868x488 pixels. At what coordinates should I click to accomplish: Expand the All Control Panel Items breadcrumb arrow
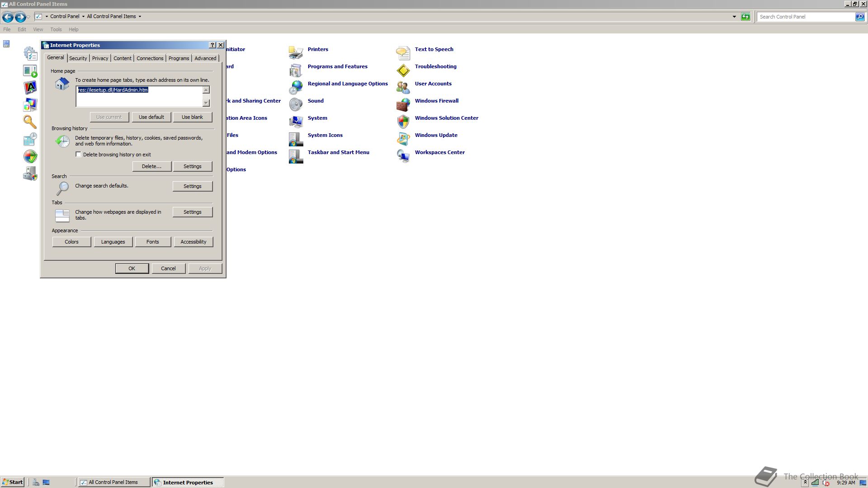[140, 17]
